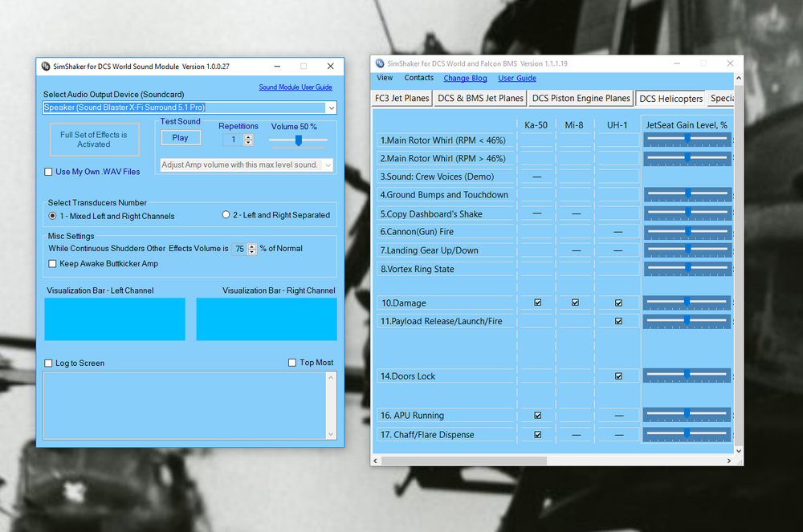
Task: Enable Use My Own .WAV Files
Action: 48,172
